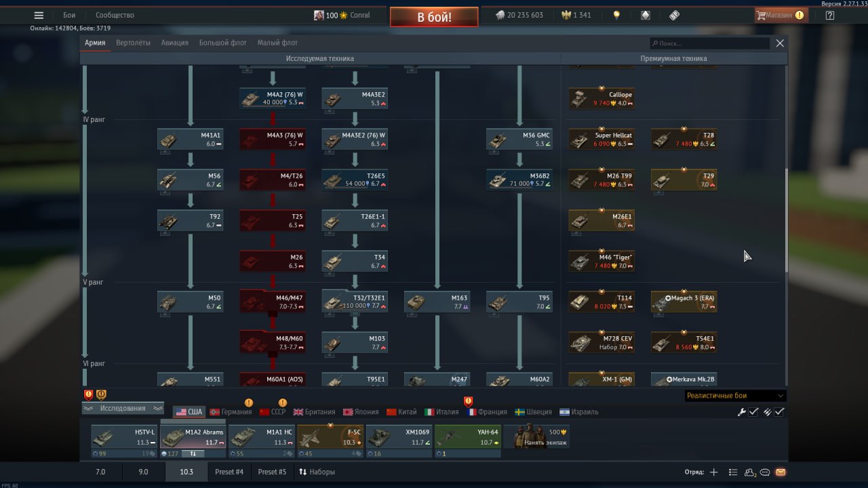Select США nation

189,411
